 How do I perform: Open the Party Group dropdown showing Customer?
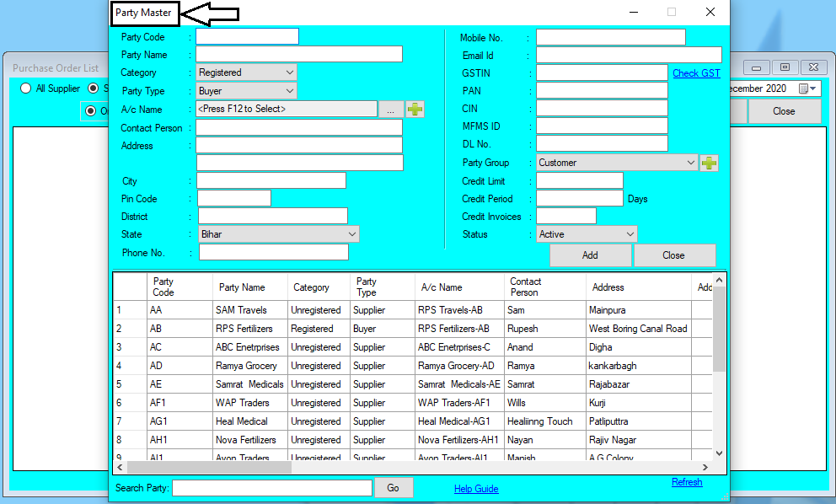pos(689,162)
